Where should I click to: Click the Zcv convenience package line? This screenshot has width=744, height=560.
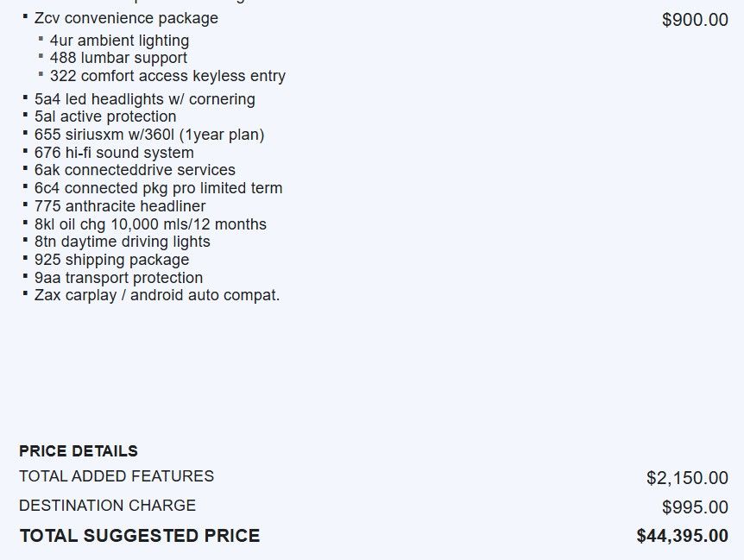[126, 18]
